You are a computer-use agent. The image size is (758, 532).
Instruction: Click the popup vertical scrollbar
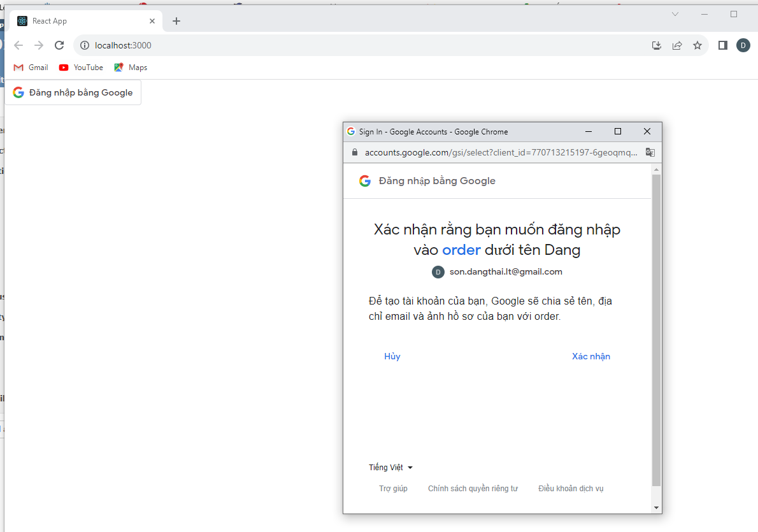point(656,330)
